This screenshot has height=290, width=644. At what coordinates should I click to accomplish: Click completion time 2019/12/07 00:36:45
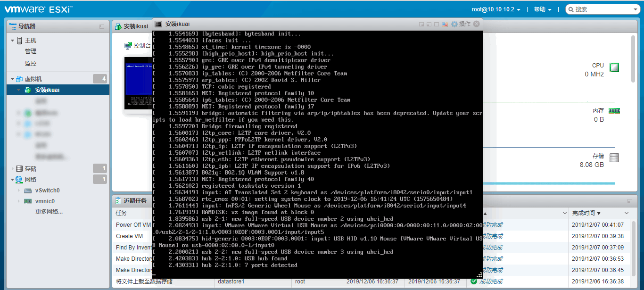pos(598,270)
